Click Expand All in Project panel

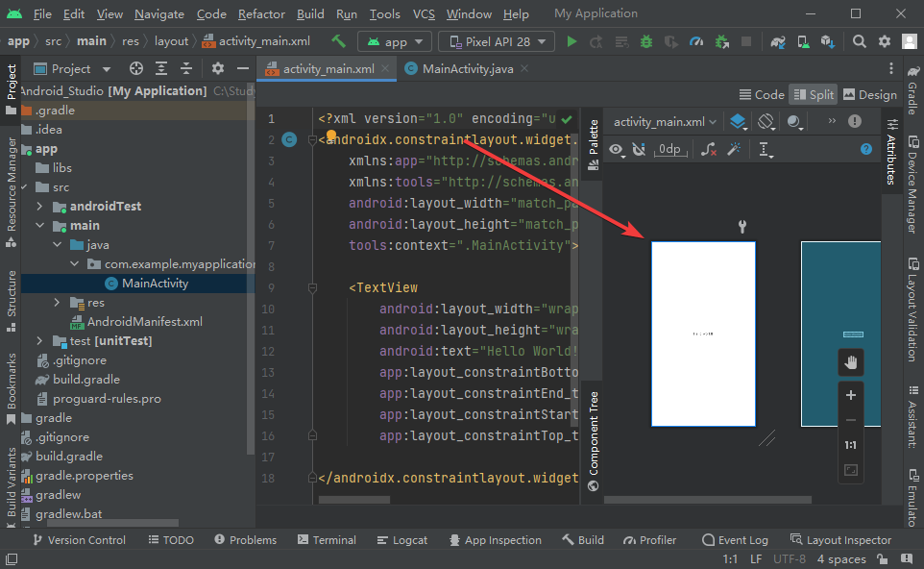point(161,69)
